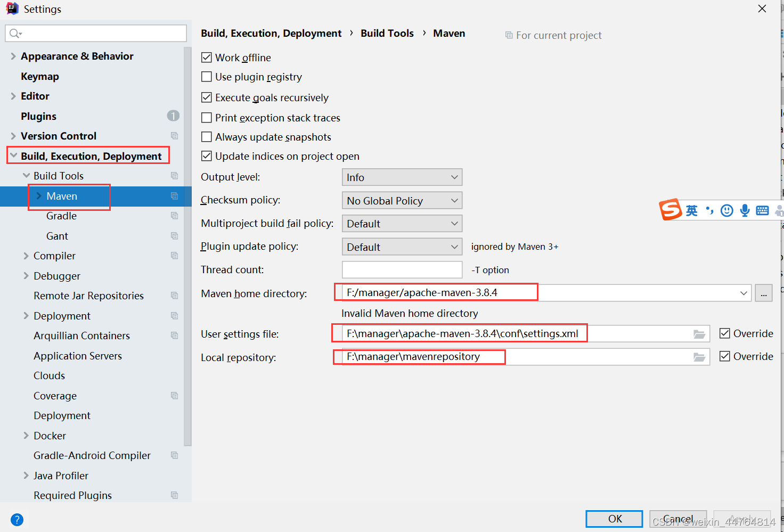
Task: Expand the Editor section arrow
Action: click(13, 96)
